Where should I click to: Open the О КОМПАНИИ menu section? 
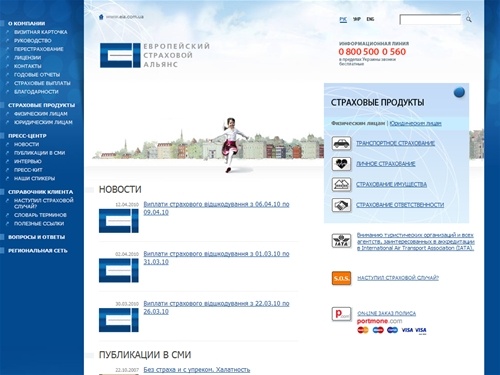pos(26,24)
